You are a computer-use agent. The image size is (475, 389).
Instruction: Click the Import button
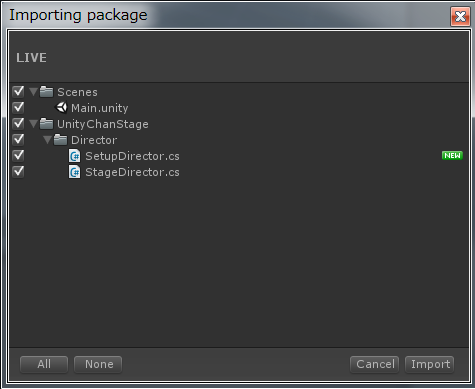click(x=430, y=364)
